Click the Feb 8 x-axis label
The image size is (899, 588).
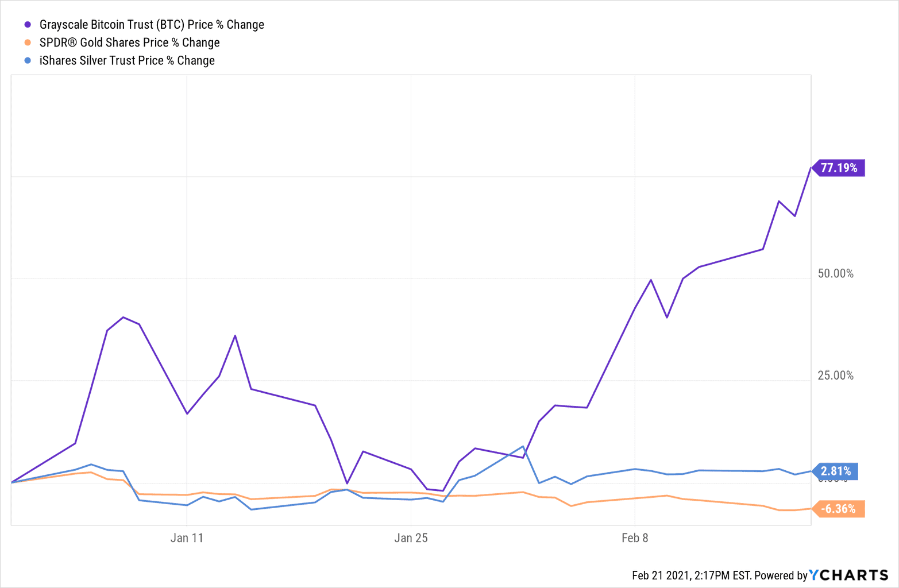pyautogui.click(x=635, y=538)
